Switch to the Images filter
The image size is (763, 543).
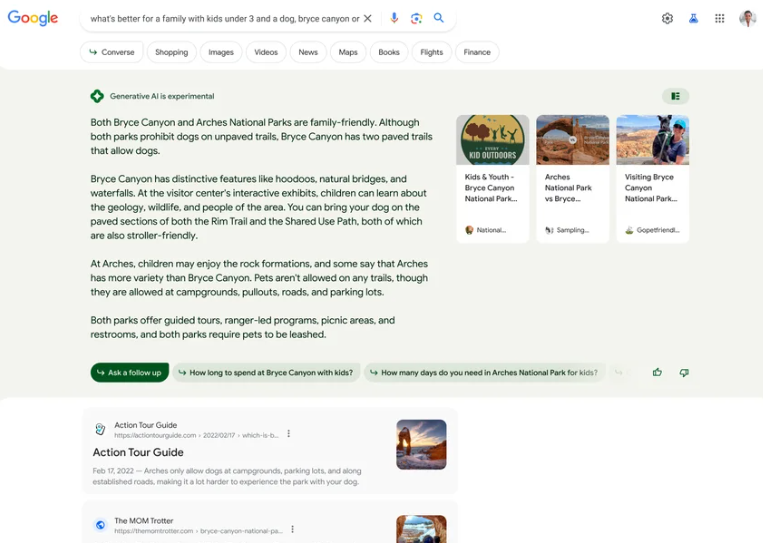click(x=221, y=52)
